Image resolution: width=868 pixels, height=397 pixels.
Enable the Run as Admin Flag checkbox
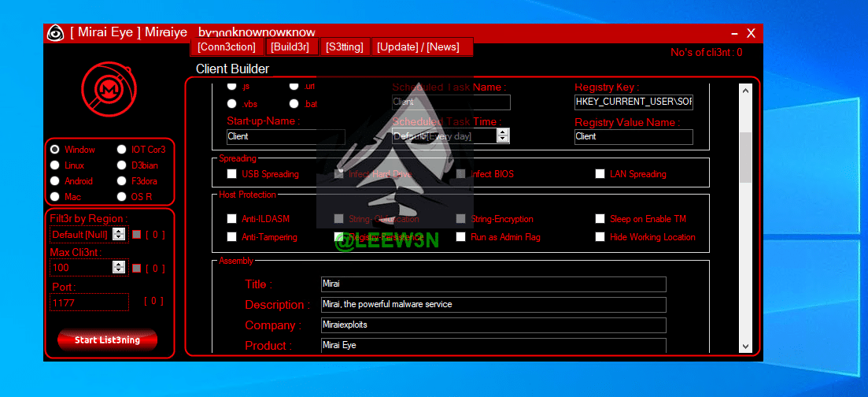pos(461,237)
